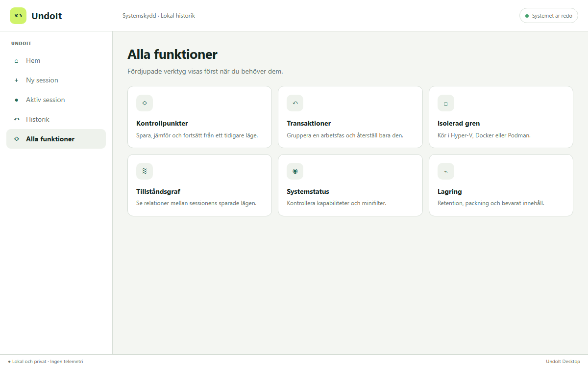Image resolution: width=588 pixels, height=368 pixels.
Task: Click the diamond icon beside Alla funktioner
Action: (x=16, y=139)
